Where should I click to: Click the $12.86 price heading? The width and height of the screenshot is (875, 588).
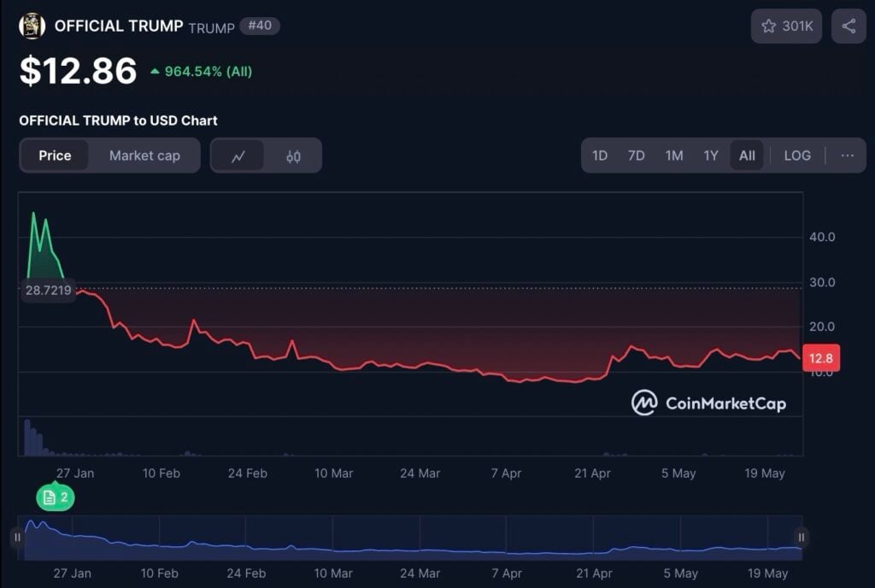tap(78, 71)
